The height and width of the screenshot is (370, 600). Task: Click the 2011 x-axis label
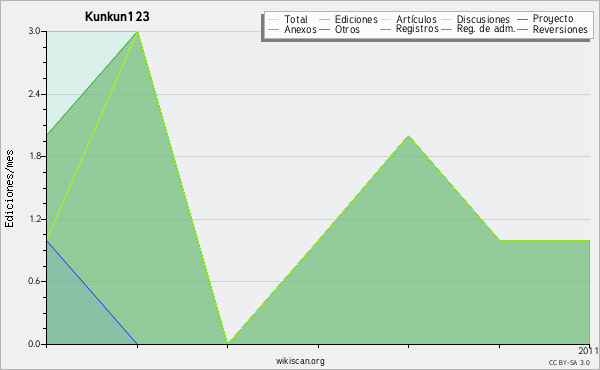[589, 350]
